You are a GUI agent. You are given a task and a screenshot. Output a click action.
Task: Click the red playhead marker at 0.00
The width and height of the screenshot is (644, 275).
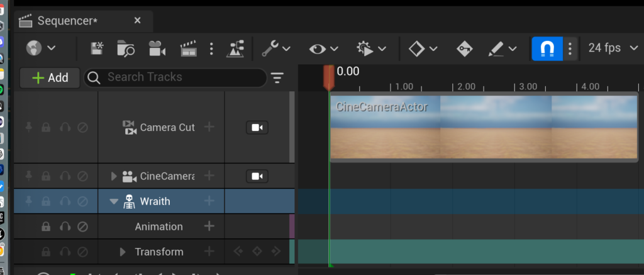tap(328, 78)
